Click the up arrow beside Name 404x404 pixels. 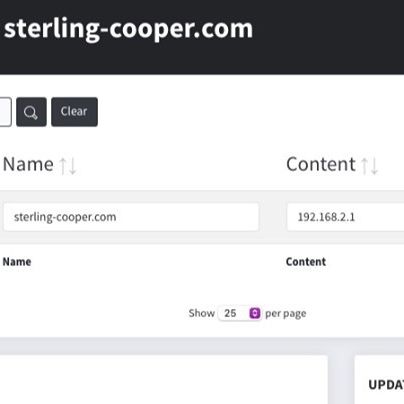[x=63, y=166]
